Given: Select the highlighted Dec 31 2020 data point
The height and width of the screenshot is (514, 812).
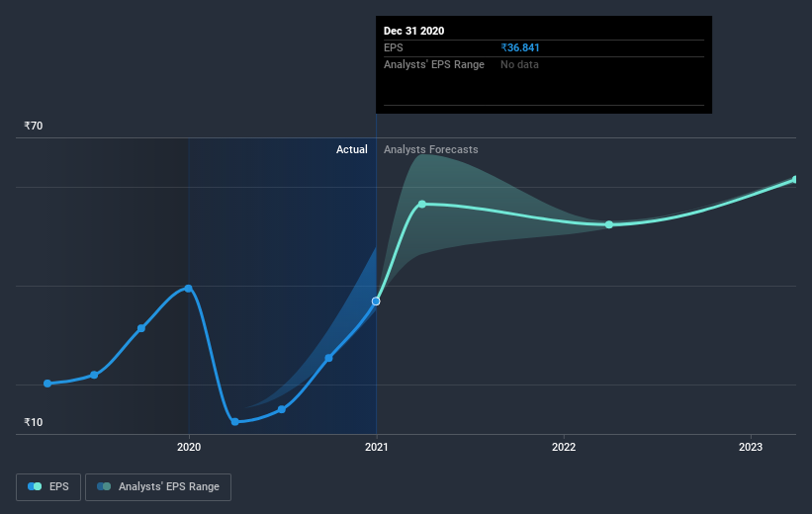Looking at the screenshot, I should tap(376, 301).
